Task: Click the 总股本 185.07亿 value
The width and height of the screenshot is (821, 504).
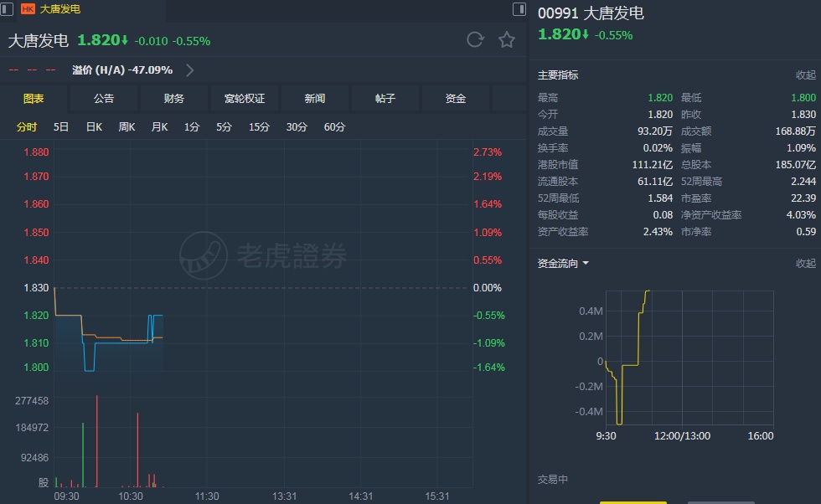Action: click(x=795, y=165)
